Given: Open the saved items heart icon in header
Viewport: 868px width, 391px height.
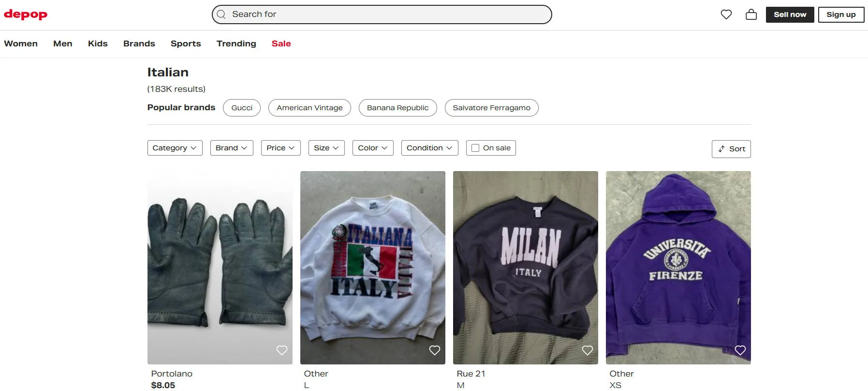Looking at the screenshot, I should pos(726,14).
